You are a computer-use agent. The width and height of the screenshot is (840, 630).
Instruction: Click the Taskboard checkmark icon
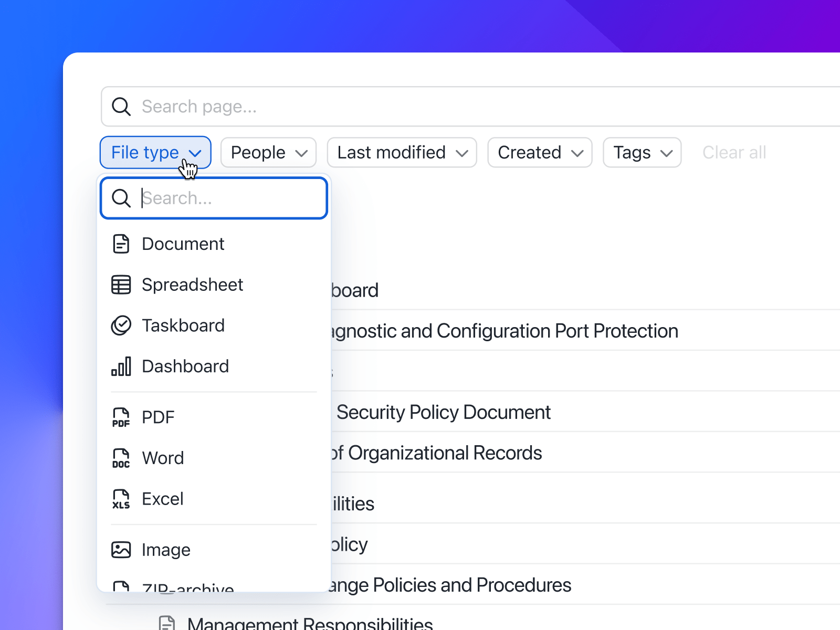[121, 325]
